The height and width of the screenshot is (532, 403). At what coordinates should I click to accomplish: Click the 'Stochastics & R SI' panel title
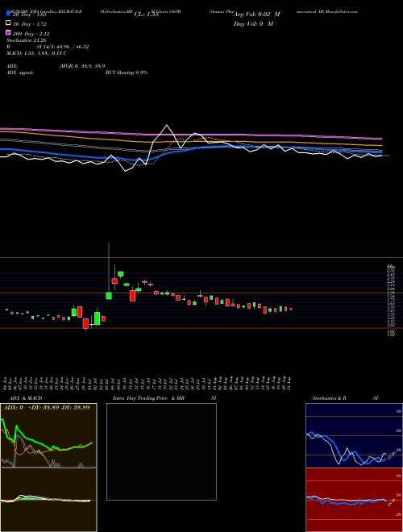coord(345,398)
